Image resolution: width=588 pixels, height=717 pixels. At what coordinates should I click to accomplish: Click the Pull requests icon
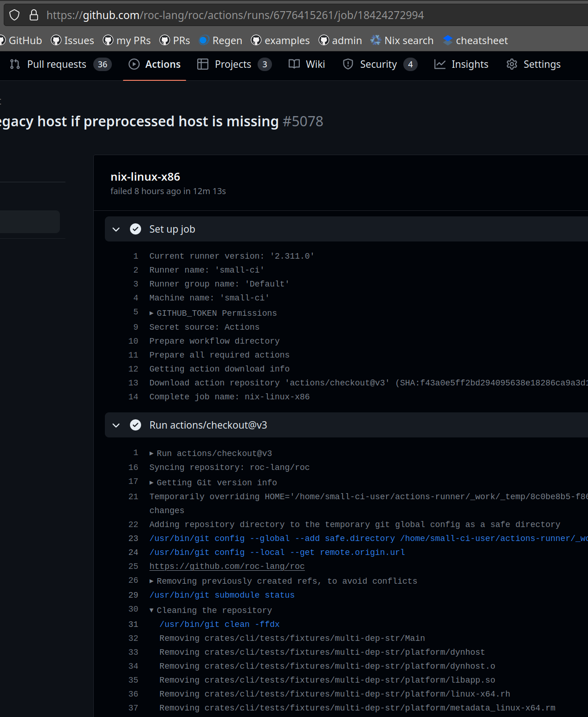point(15,64)
